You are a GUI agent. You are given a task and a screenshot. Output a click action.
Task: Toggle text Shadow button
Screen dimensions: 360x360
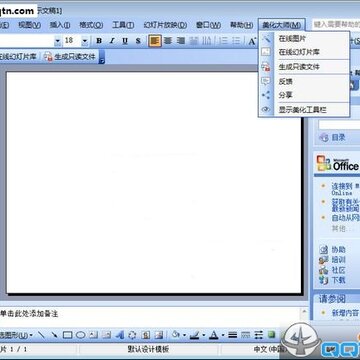pyautogui.click(x=138, y=41)
